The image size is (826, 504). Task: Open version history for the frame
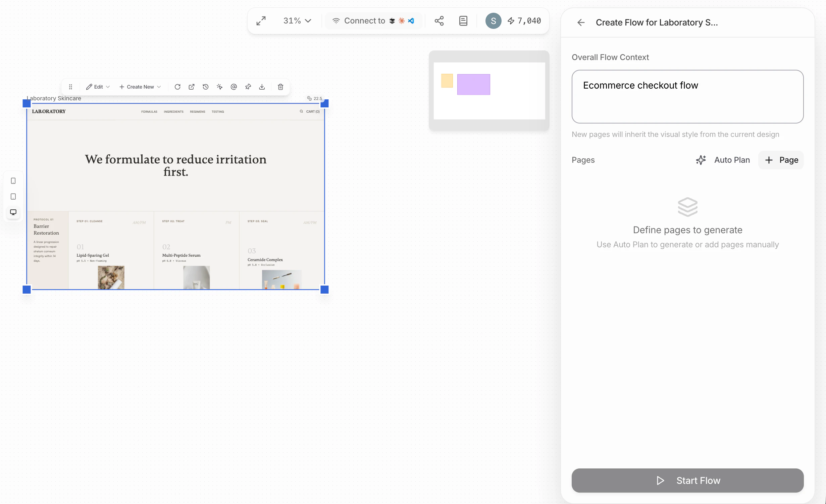(x=206, y=87)
